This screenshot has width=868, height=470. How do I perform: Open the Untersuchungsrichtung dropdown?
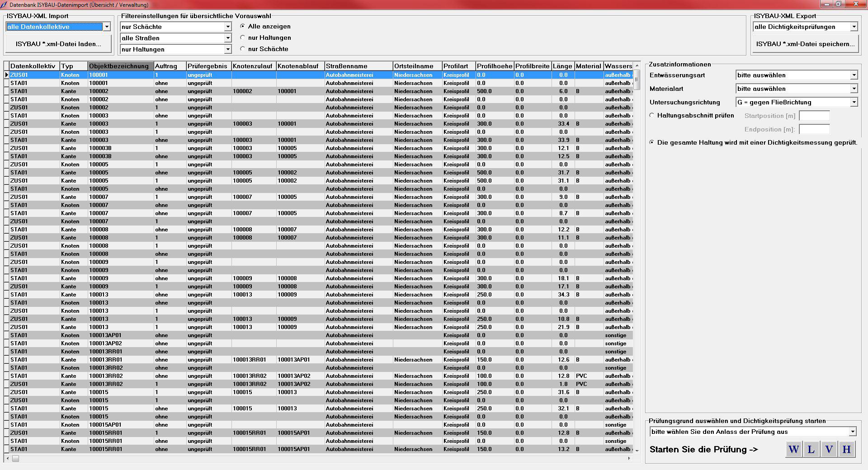tap(854, 102)
